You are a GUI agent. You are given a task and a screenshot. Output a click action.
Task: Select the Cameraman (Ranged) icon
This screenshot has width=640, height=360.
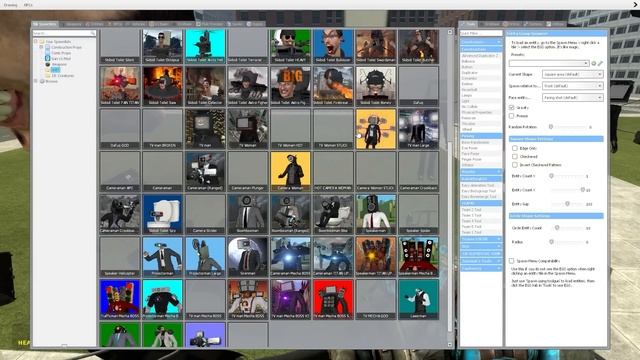pos(205,171)
